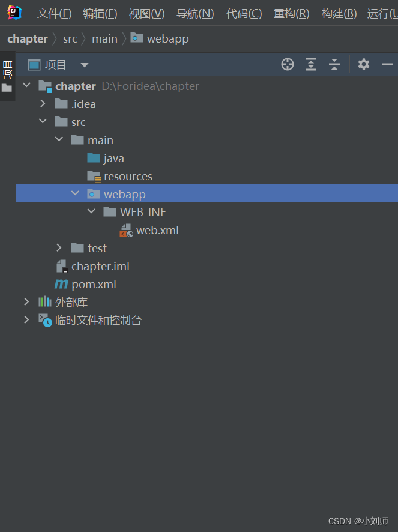Open the 项目 view dropdown arrow

click(83, 64)
